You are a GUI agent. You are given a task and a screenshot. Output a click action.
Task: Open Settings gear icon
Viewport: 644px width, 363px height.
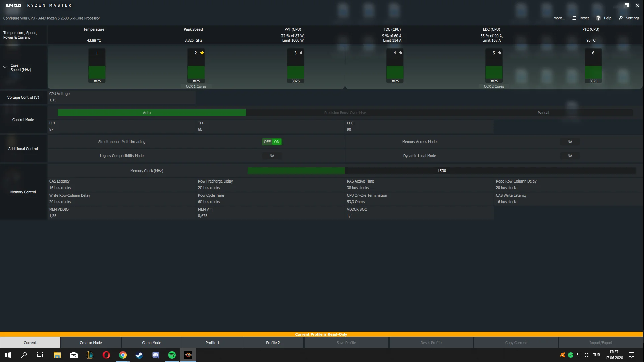pos(621,18)
